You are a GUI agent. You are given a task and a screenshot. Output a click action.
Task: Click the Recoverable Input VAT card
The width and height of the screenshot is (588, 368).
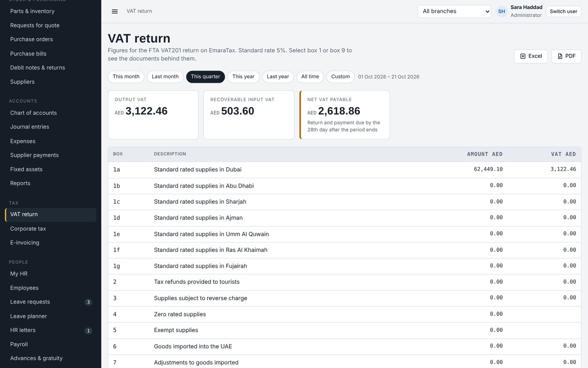click(249, 115)
